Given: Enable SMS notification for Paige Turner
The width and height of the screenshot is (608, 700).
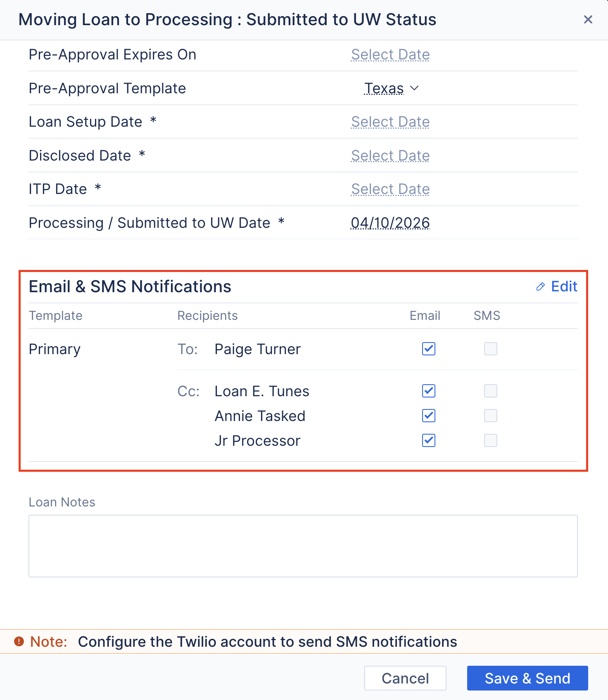Looking at the screenshot, I should [490, 349].
